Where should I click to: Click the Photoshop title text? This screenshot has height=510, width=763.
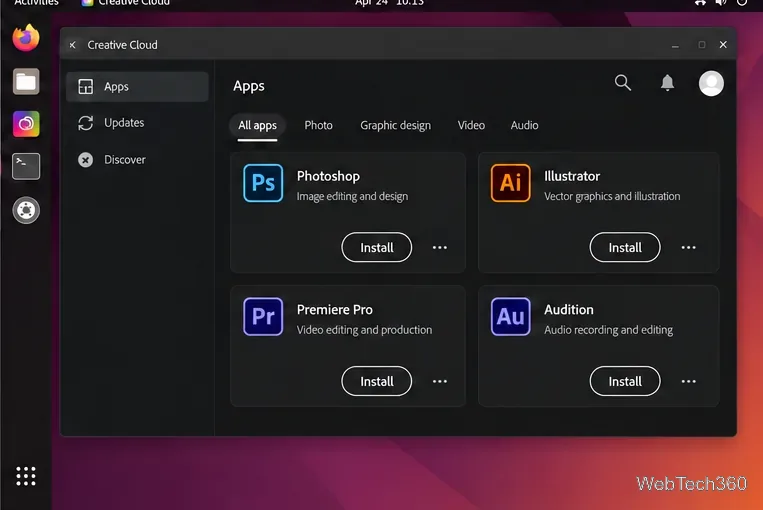tap(328, 176)
